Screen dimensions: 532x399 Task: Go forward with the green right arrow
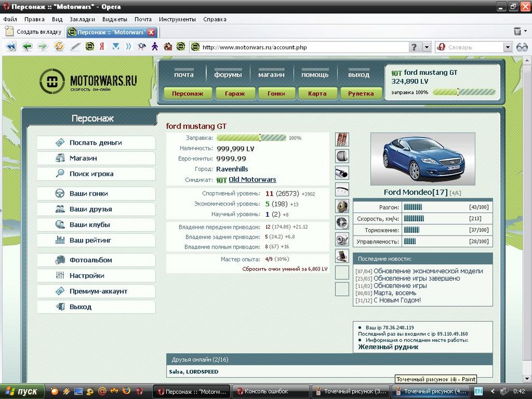(x=42, y=46)
